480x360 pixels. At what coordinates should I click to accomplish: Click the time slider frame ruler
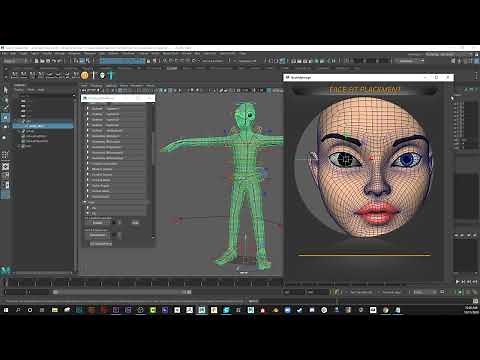(143, 283)
